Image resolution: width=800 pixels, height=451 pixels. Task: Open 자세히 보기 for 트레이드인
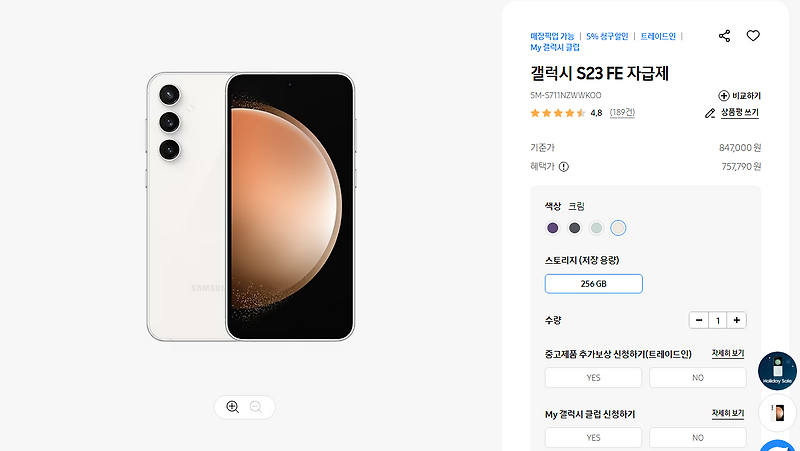[x=728, y=353]
